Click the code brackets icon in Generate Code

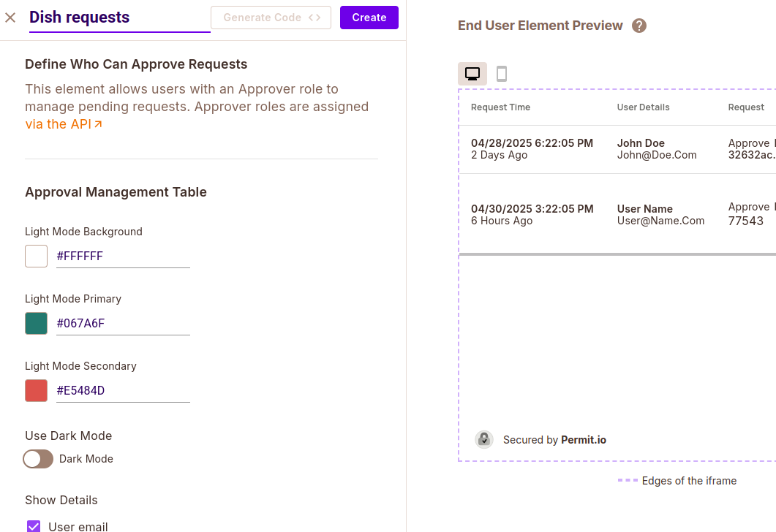pyautogui.click(x=314, y=18)
